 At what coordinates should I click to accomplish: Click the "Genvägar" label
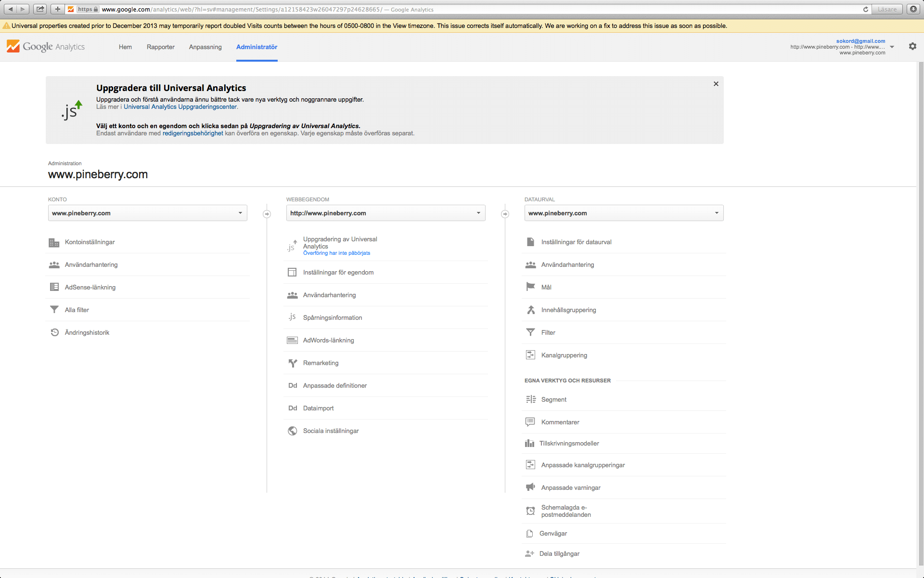coord(553,533)
